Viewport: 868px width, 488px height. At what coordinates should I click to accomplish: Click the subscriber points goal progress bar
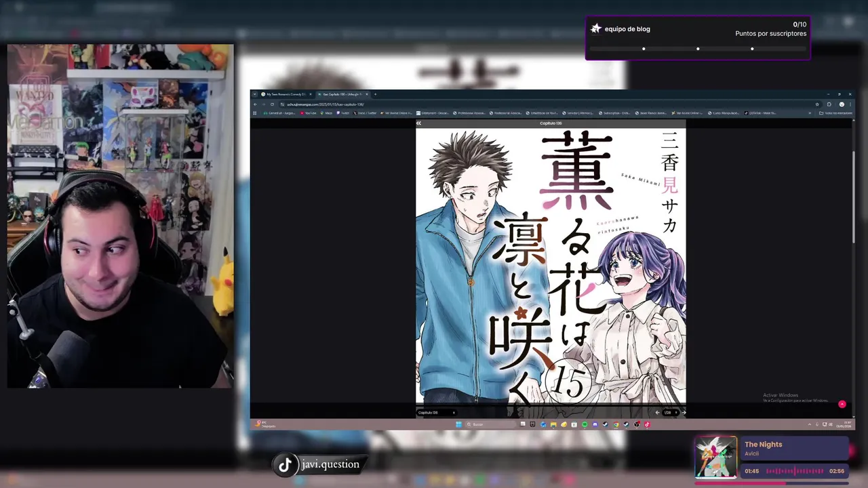click(698, 49)
